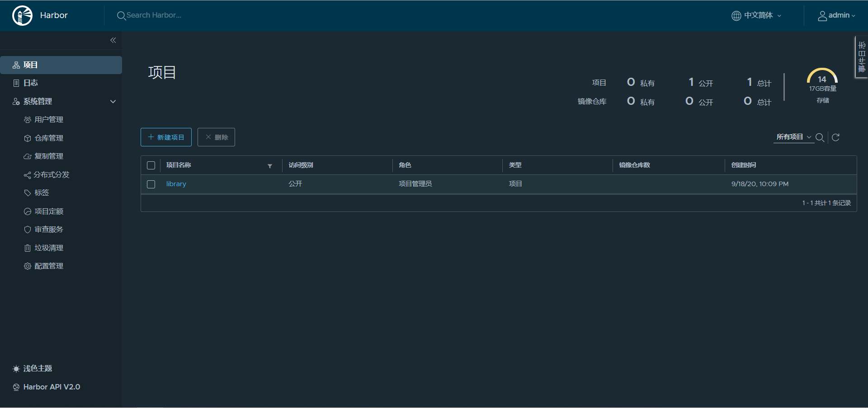Click the Harbor lighthouse logo
The image size is (868, 408).
click(x=22, y=15)
